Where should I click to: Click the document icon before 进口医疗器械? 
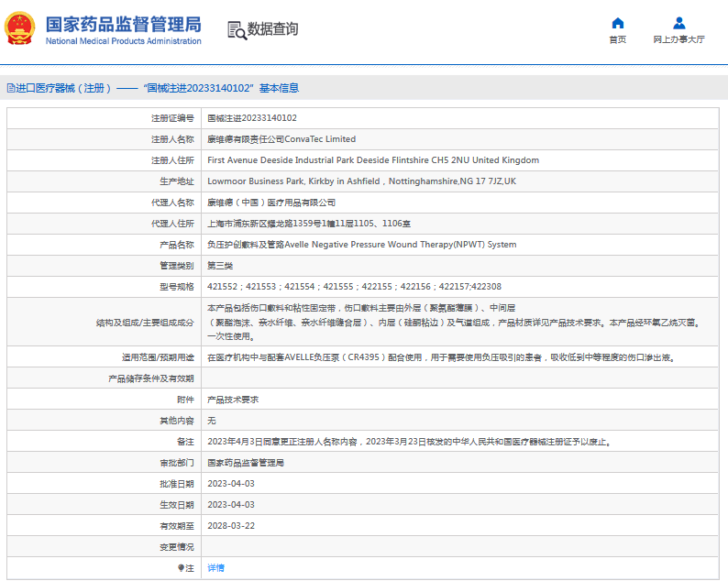click(11, 88)
